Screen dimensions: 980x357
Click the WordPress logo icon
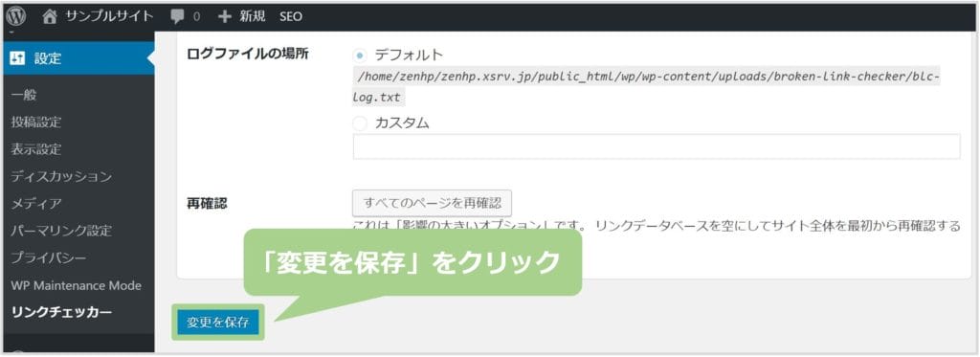pyautogui.click(x=15, y=16)
